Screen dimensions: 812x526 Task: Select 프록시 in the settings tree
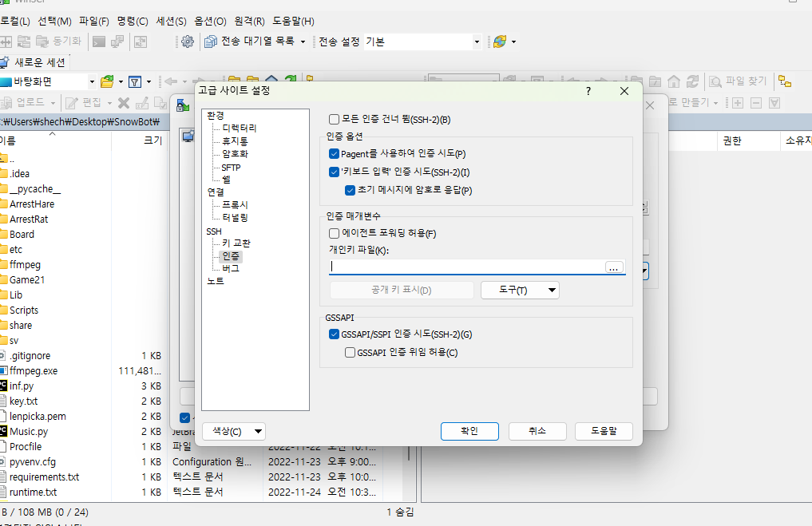tap(235, 205)
